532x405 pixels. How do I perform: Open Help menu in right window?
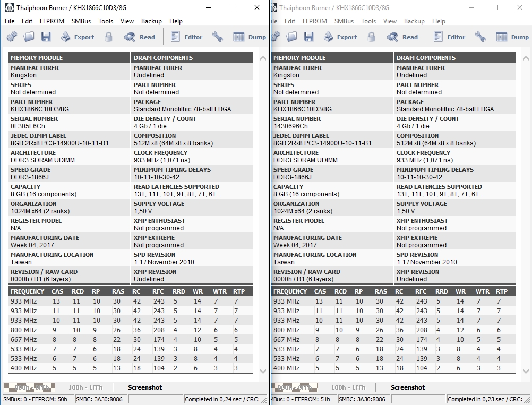pyautogui.click(x=439, y=21)
